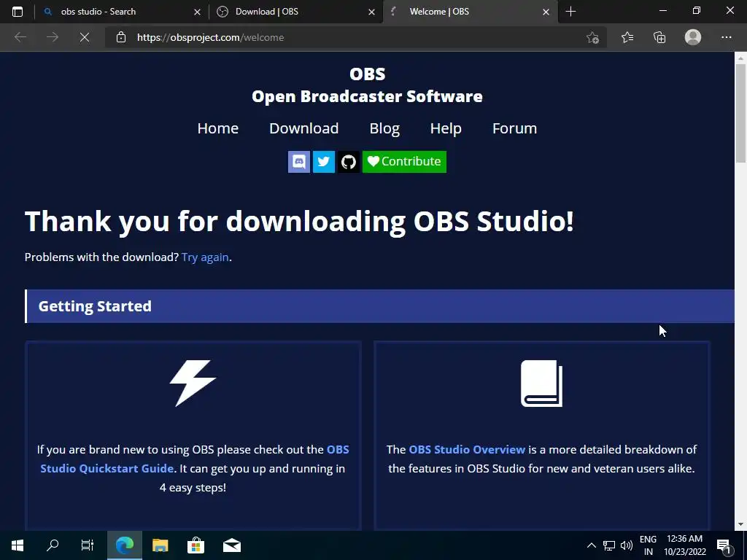
Task: View site information lock icon
Action: (x=121, y=37)
